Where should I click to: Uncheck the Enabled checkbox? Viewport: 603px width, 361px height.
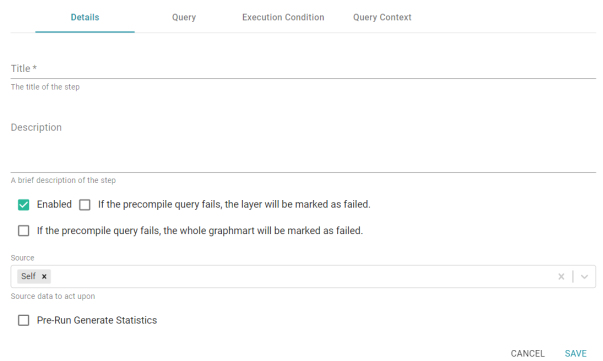click(x=23, y=205)
